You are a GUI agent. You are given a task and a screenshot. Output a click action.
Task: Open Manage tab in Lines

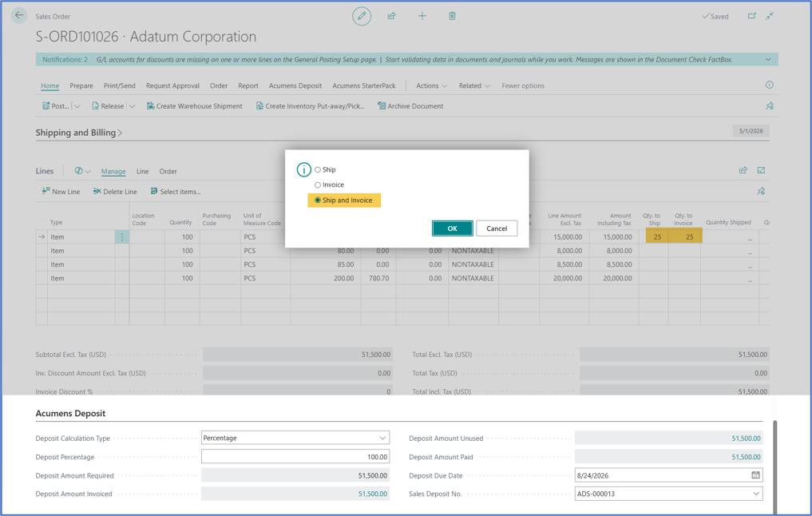[x=113, y=171]
